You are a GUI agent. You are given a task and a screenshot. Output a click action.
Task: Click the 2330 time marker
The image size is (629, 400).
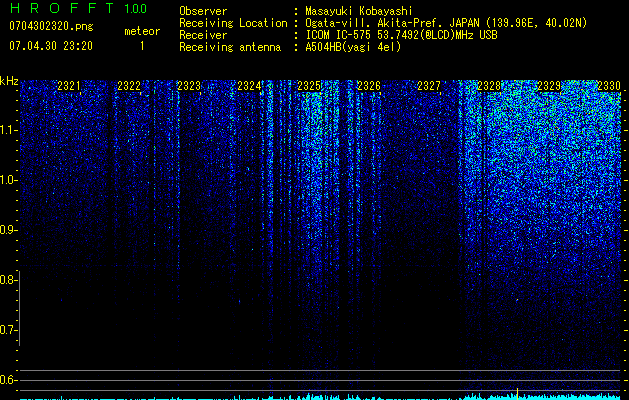pos(609,85)
